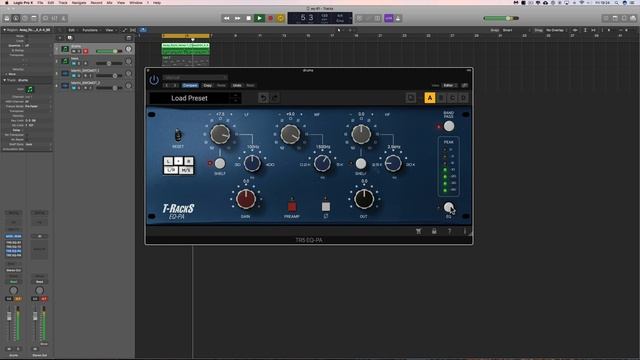Open the Tracks area View menu
Viewport: 640px width, 360px height.
coord(110,30)
